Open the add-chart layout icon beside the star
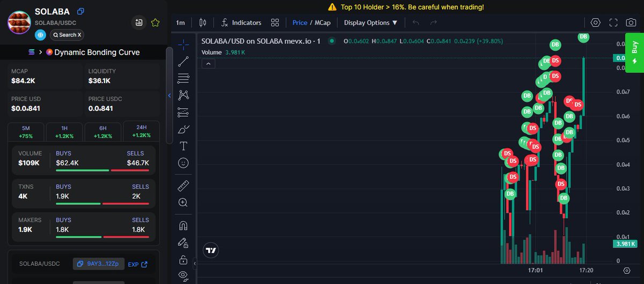644x284 pixels. point(139,23)
